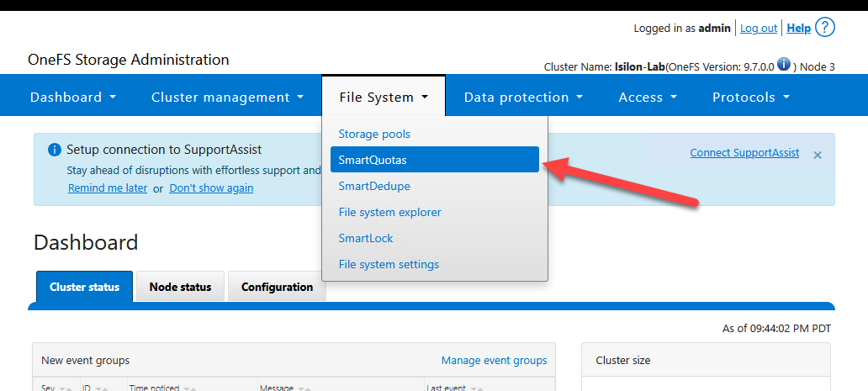Click Connect SupportAssist link
The height and width of the screenshot is (391, 868).
click(744, 153)
